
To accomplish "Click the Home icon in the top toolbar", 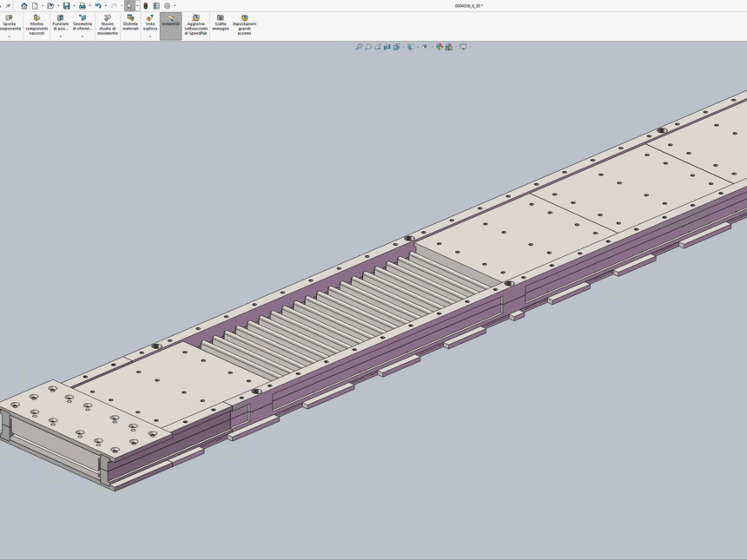I will point(23,5).
